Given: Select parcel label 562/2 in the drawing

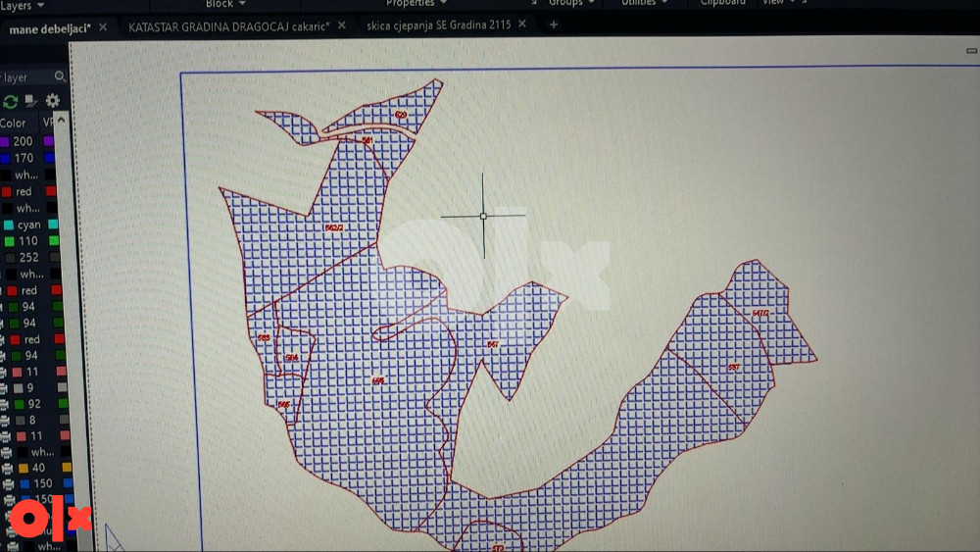Looking at the screenshot, I should point(334,228).
